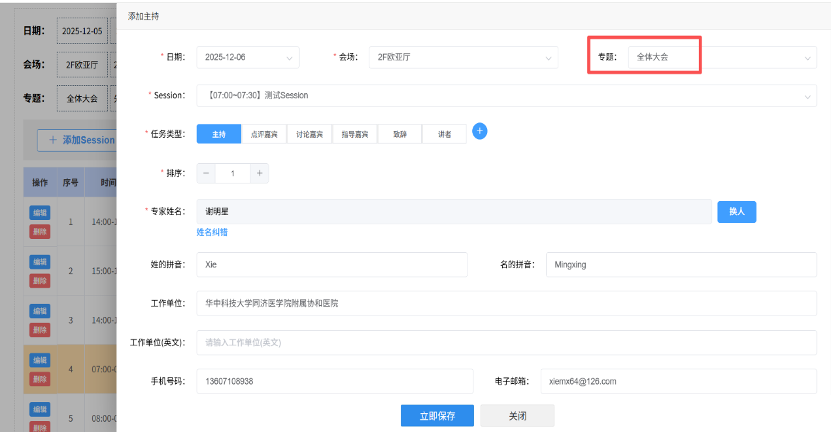Image resolution: width=832 pixels, height=432 pixels.
Task: Click the 立即保存 button
Action: [x=437, y=415]
